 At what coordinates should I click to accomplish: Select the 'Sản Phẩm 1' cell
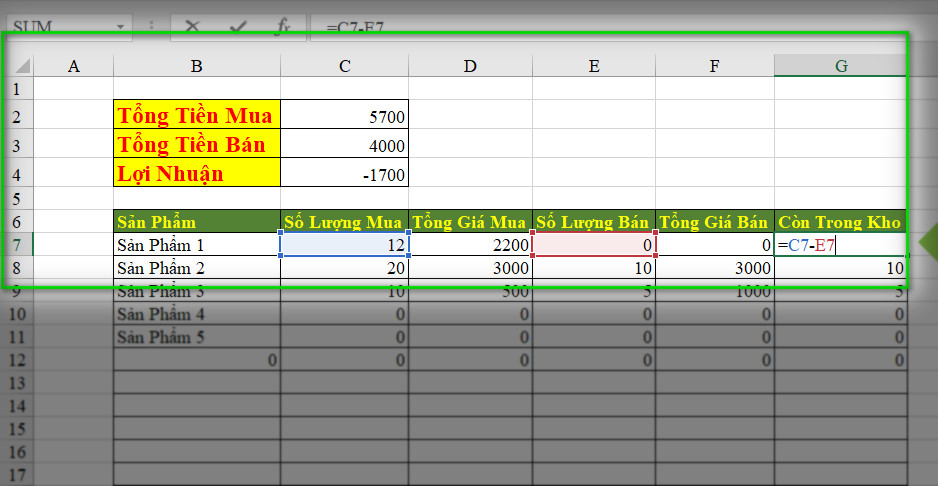[197, 245]
